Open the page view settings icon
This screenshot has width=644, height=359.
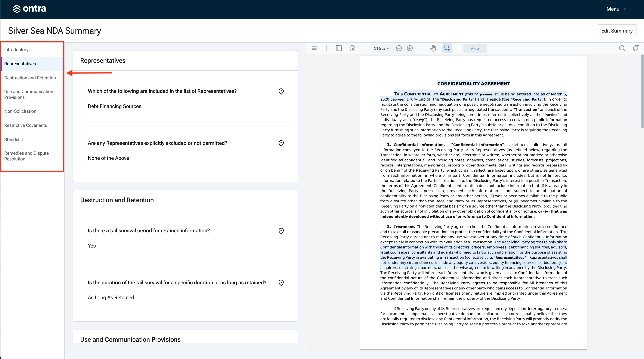point(353,48)
